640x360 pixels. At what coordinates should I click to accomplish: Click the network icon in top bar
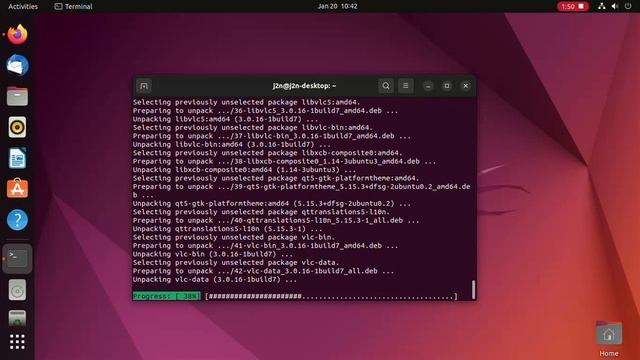(602, 6)
